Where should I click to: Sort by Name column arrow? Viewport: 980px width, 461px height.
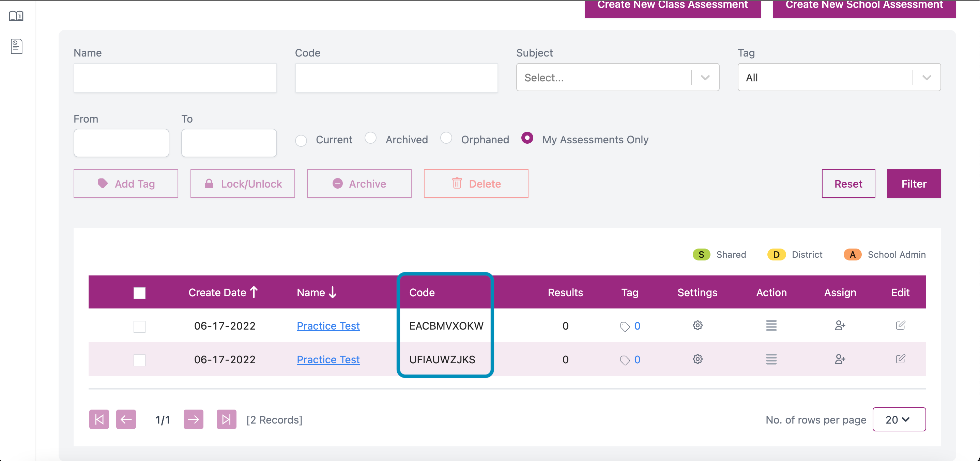pyautogui.click(x=333, y=292)
